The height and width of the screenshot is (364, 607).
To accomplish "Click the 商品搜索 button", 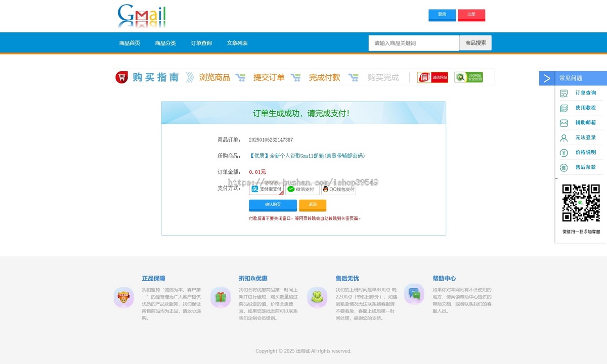I will coord(475,43).
